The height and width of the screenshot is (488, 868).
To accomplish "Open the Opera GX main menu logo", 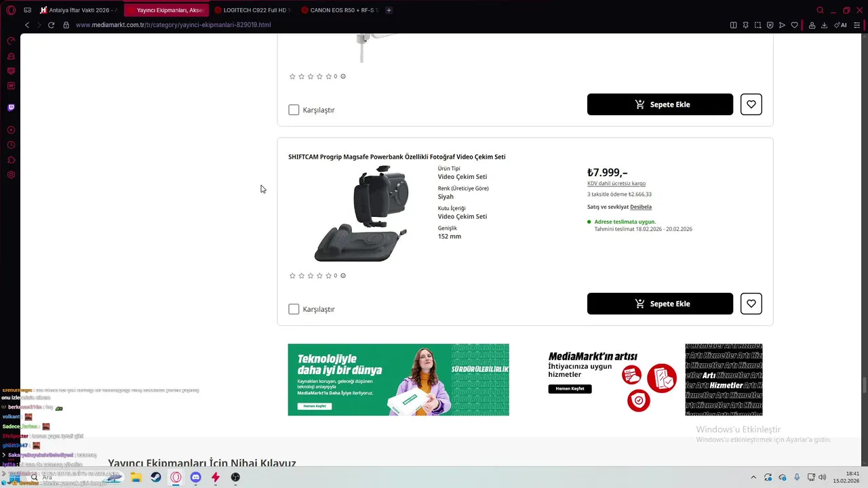I will (x=11, y=10).
